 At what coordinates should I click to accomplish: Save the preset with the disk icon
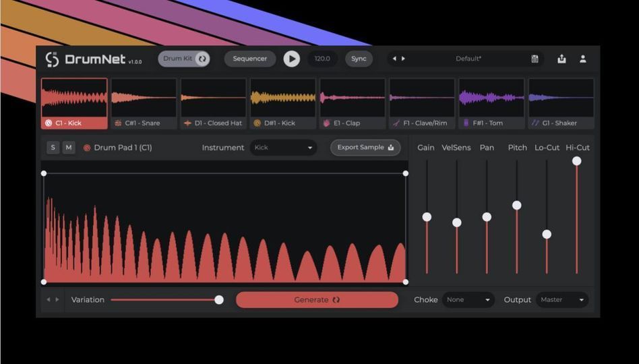[535, 59]
